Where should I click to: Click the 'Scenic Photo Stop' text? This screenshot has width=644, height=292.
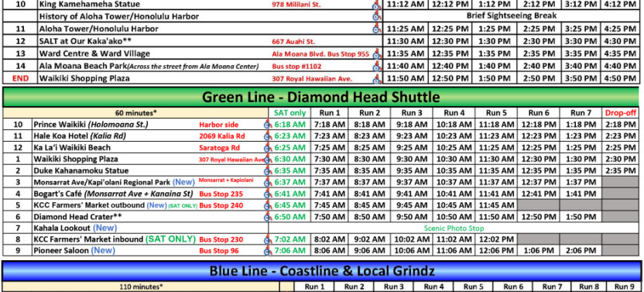tap(454, 228)
